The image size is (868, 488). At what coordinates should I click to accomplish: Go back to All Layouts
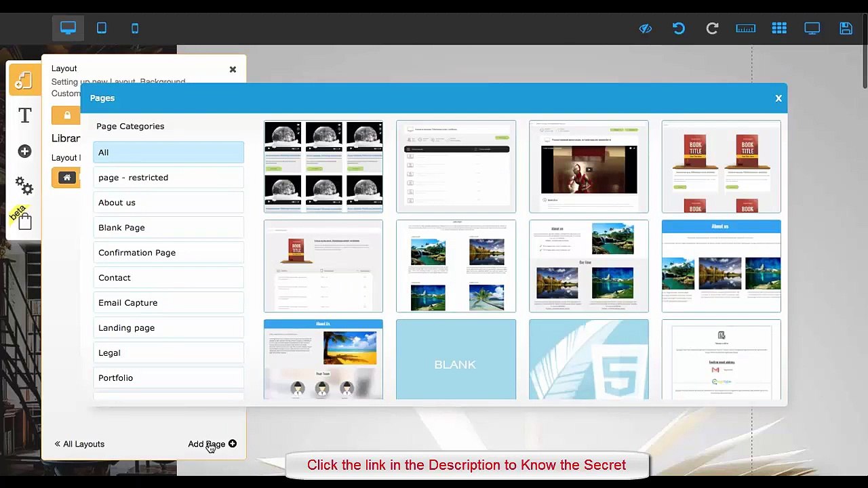point(79,444)
